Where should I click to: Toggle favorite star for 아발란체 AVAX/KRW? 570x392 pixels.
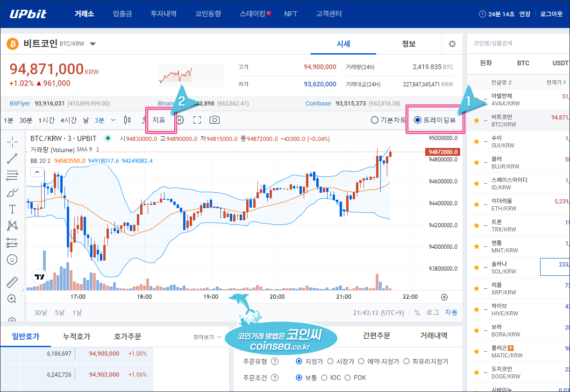pos(477,99)
